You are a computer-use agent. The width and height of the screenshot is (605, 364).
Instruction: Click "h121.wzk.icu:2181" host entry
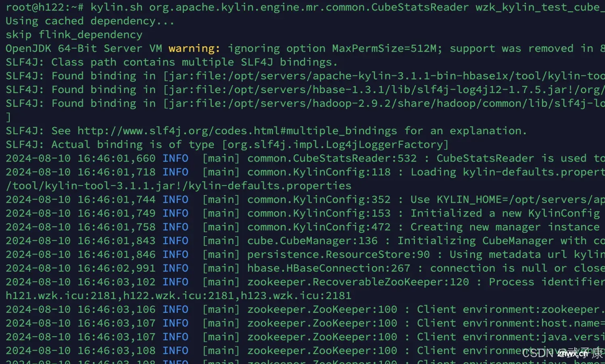pos(61,295)
